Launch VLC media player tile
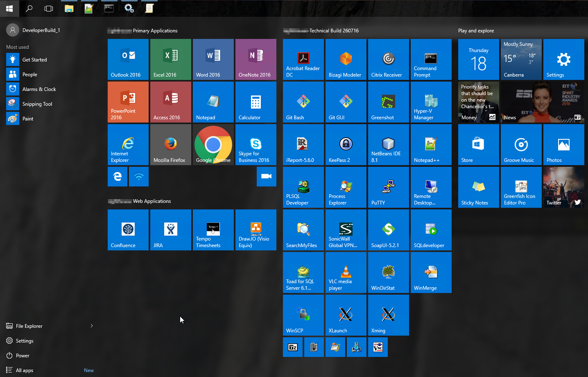 click(346, 273)
